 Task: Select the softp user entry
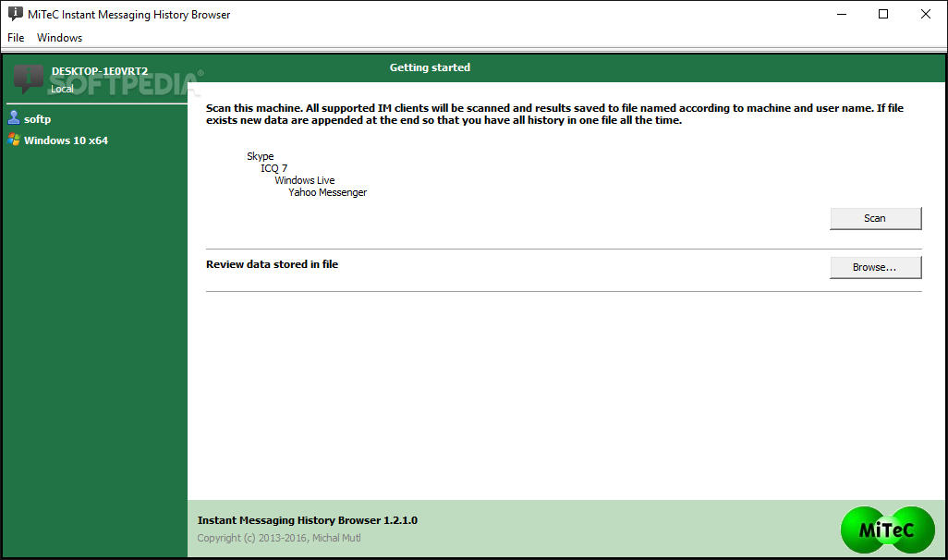(x=37, y=119)
